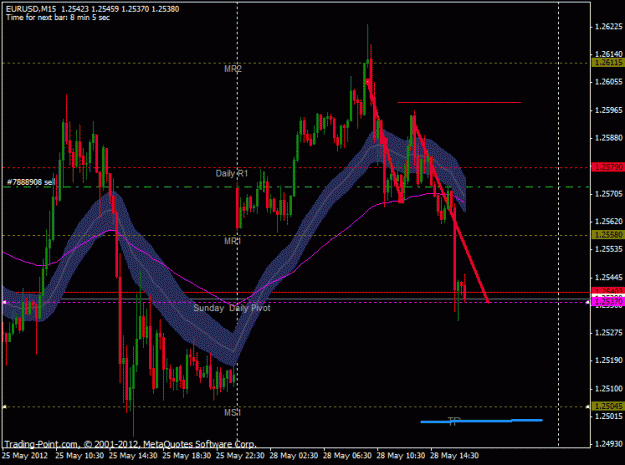Click '28 May 02:30' on the time axis
This screenshot has height=465, width=625.
click(294, 455)
